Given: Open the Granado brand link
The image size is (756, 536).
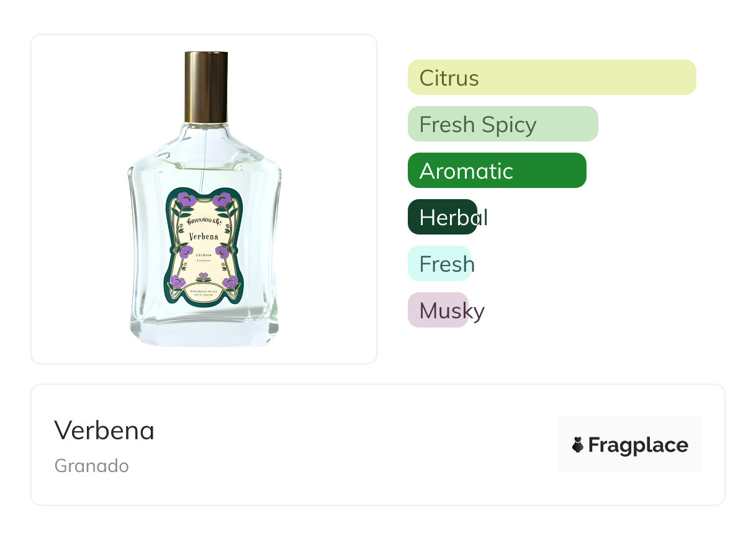Looking at the screenshot, I should coord(92,466).
